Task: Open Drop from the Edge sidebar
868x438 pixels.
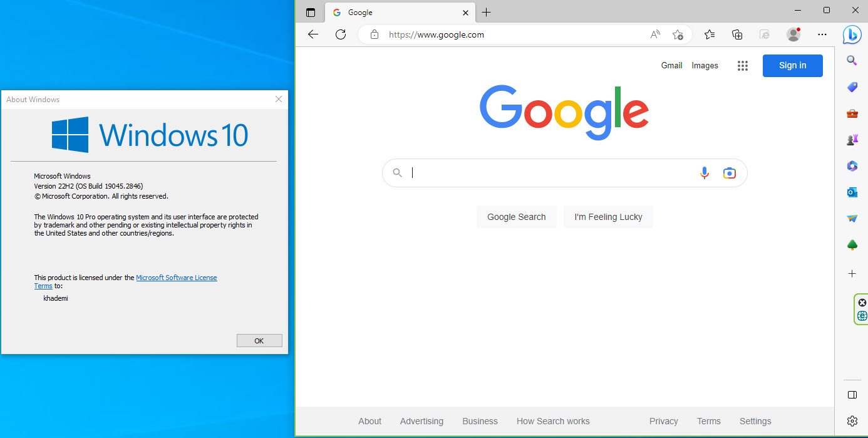Action: pyautogui.click(x=852, y=219)
